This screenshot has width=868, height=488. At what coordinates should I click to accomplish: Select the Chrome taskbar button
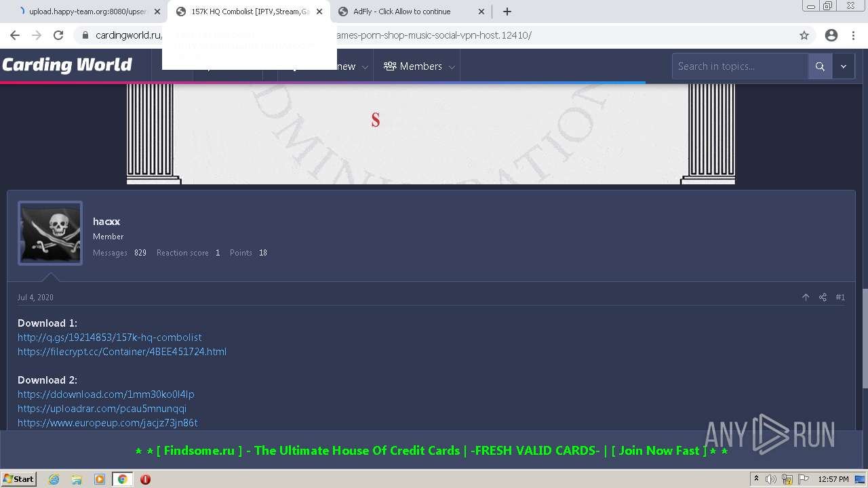122,479
